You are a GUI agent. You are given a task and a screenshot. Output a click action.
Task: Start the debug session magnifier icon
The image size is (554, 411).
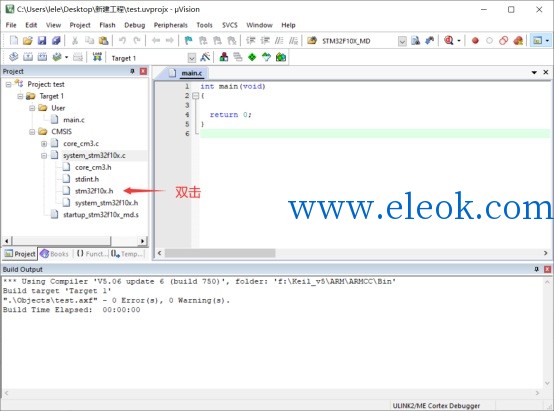(449, 41)
